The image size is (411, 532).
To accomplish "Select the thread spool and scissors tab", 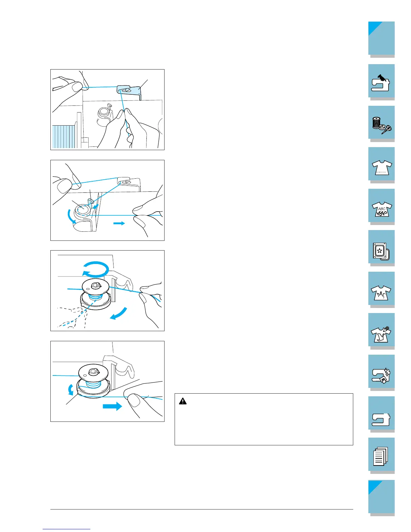I will pyautogui.click(x=381, y=123).
